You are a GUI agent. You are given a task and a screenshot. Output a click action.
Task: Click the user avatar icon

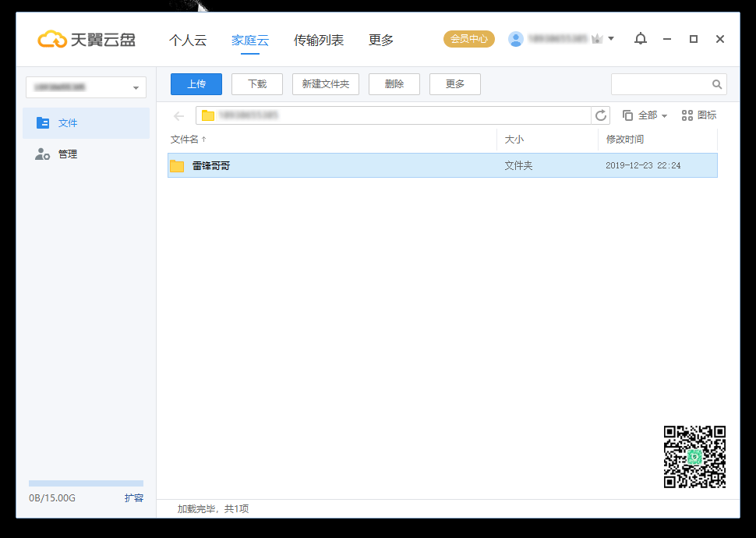tap(516, 39)
